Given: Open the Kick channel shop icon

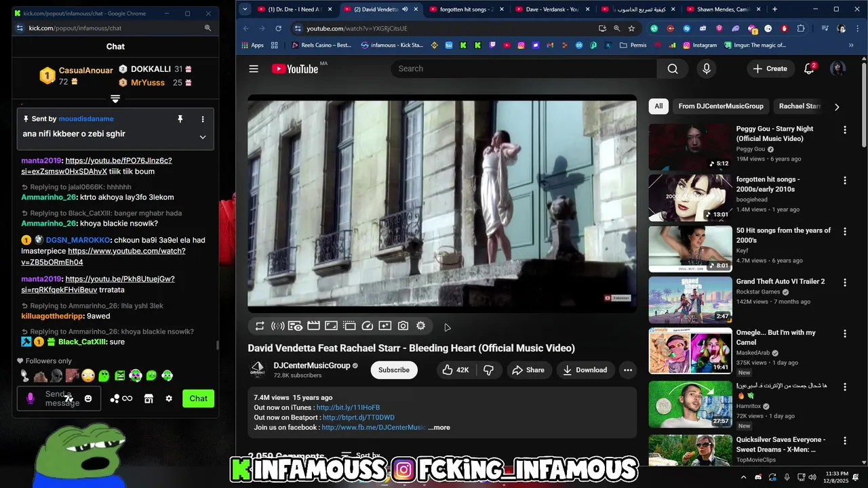Looking at the screenshot, I should tap(149, 399).
